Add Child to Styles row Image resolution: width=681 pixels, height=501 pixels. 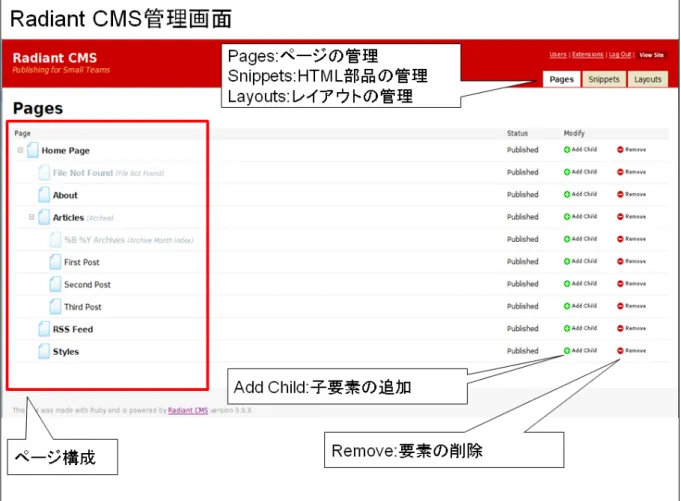click(580, 351)
